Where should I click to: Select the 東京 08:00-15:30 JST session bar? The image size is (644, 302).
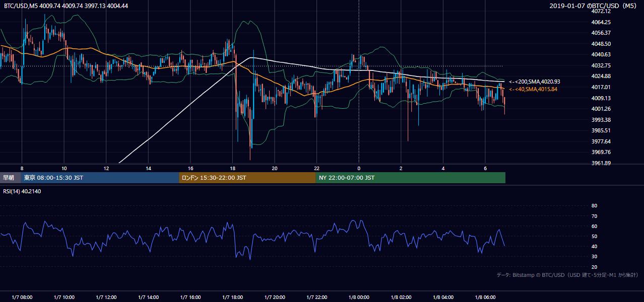tap(100, 178)
